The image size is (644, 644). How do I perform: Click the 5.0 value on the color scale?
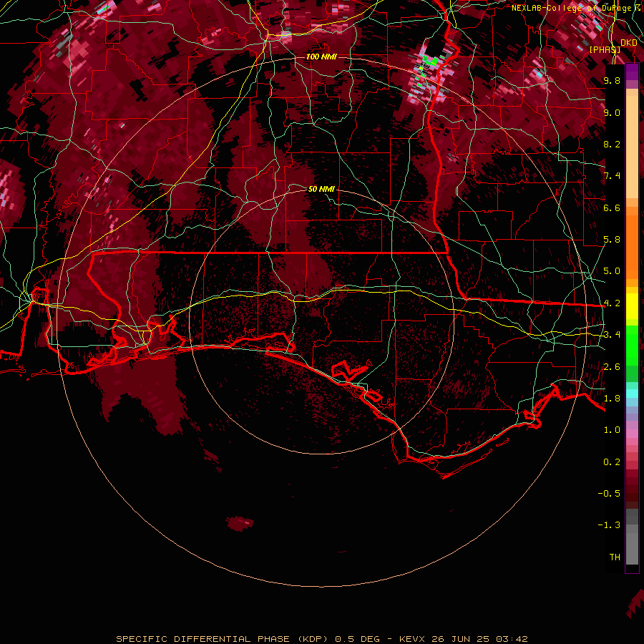(x=612, y=271)
